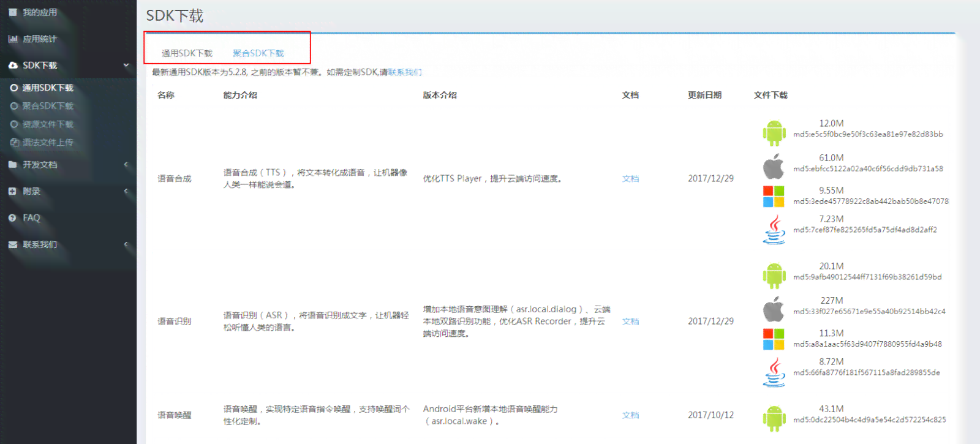This screenshot has height=444, width=980.
Task: Download 语音识别 Apple SDK 227M
Action: point(774,309)
